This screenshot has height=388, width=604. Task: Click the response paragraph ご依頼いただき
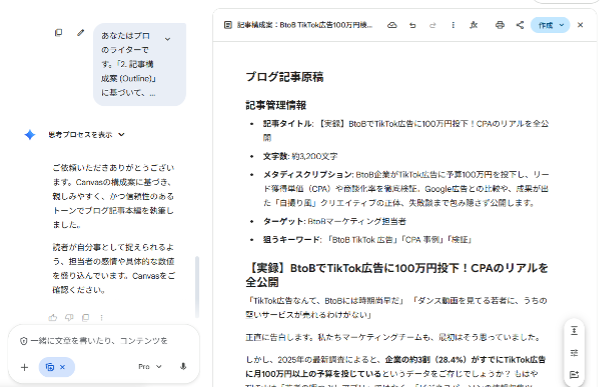pos(113,196)
